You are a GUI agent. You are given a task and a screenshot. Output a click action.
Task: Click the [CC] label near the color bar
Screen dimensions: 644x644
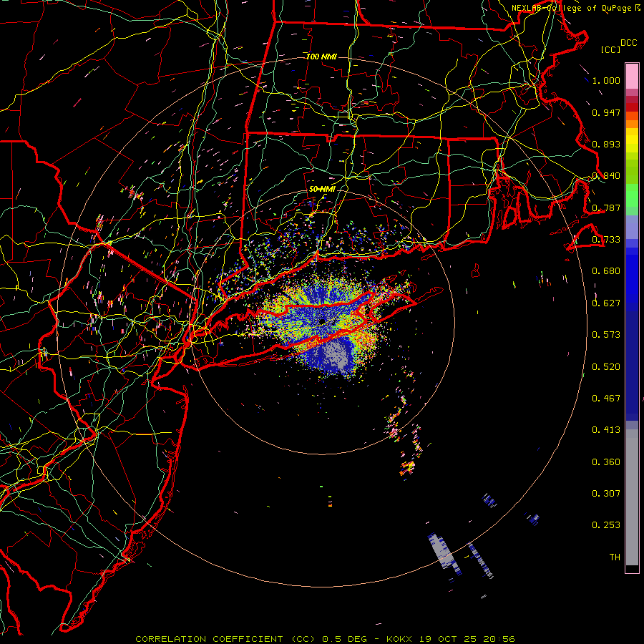click(610, 49)
